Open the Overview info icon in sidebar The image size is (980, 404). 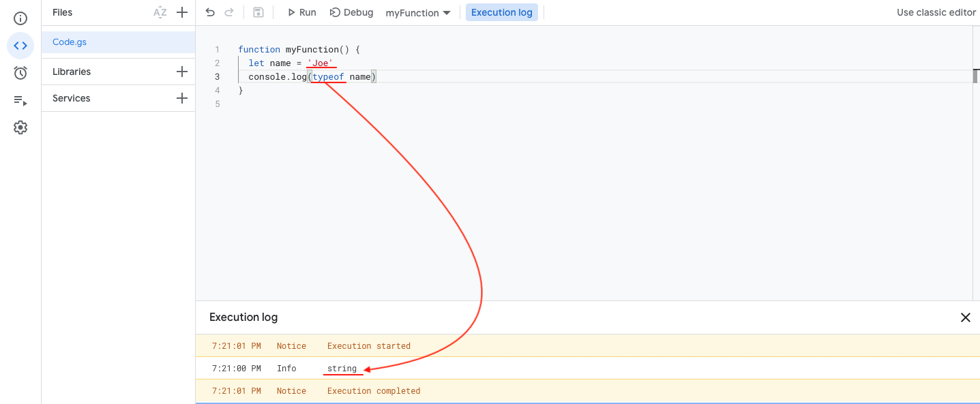20,18
